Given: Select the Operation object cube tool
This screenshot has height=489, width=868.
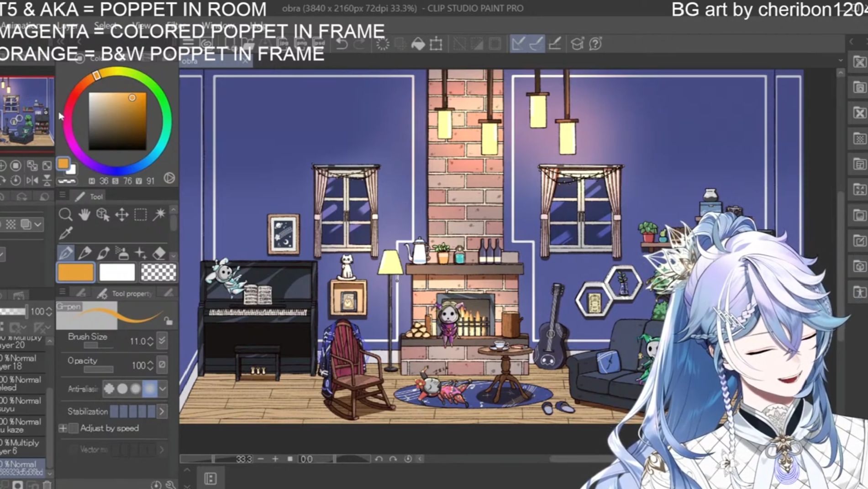Looking at the screenshot, I should click(103, 214).
